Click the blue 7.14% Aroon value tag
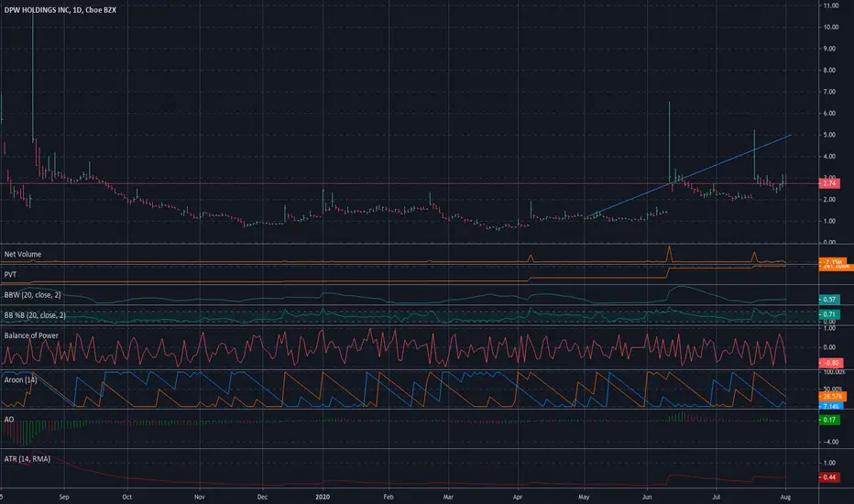 tap(830, 407)
